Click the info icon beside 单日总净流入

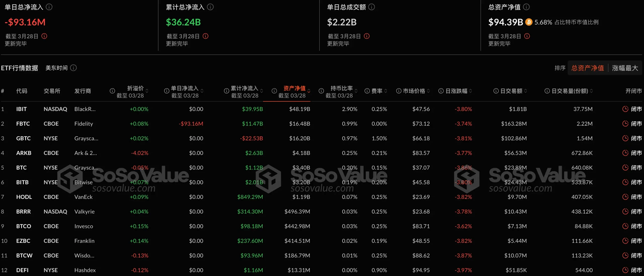[49, 7]
